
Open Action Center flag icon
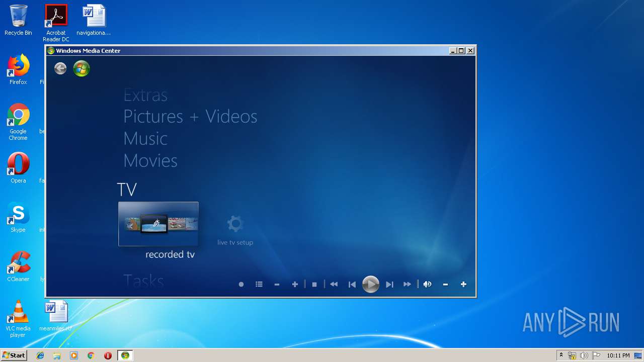[596, 355]
